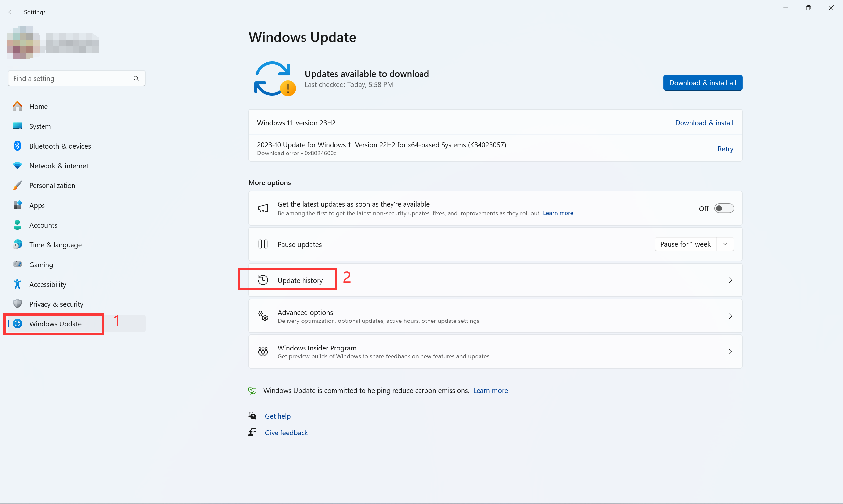Expand Windows Insider Program chevron
This screenshot has width=843, height=504.
730,351
